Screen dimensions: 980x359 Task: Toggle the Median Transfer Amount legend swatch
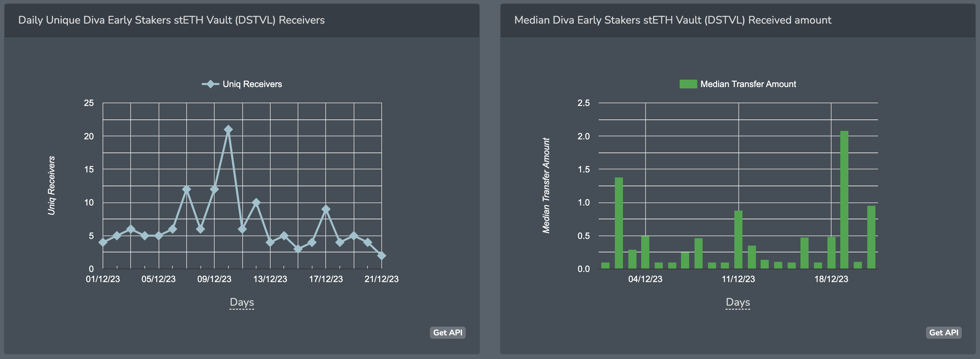(688, 84)
